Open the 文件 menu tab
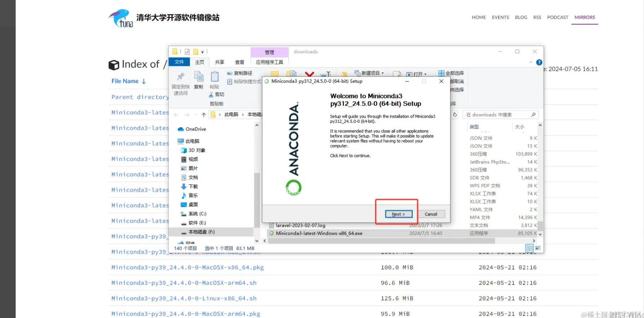Viewport: 644px width, 318px height. click(x=179, y=62)
